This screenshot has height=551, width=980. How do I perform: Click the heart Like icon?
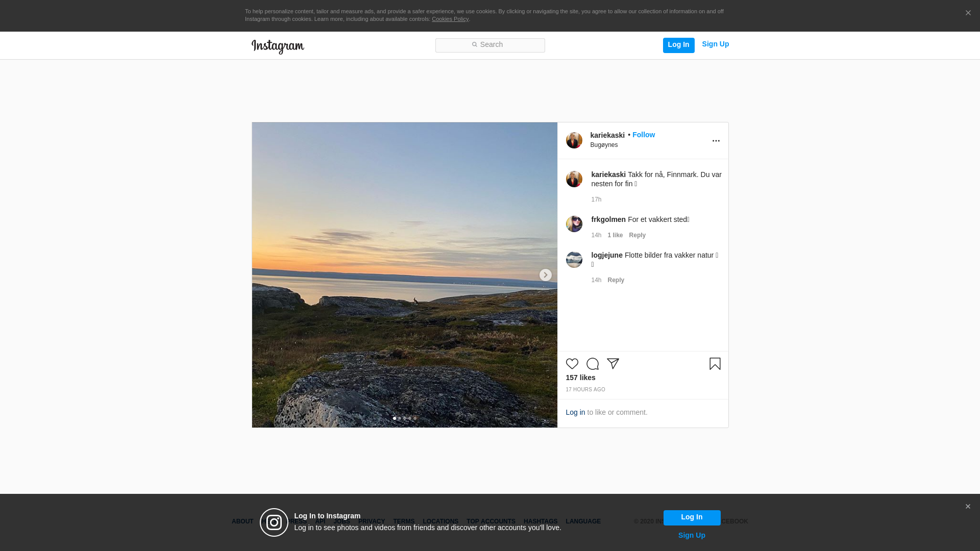(x=572, y=364)
